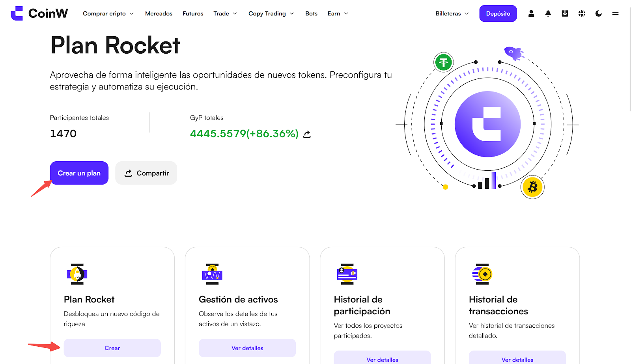This screenshot has height=364, width=631.
Task: Click the app download icon
Action: coord(565,13)
